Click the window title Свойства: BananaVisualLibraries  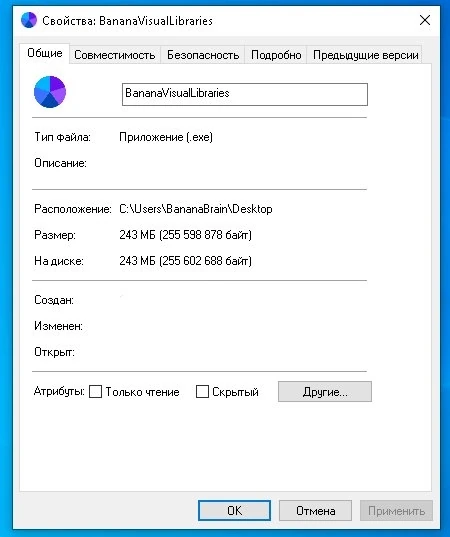127,21
